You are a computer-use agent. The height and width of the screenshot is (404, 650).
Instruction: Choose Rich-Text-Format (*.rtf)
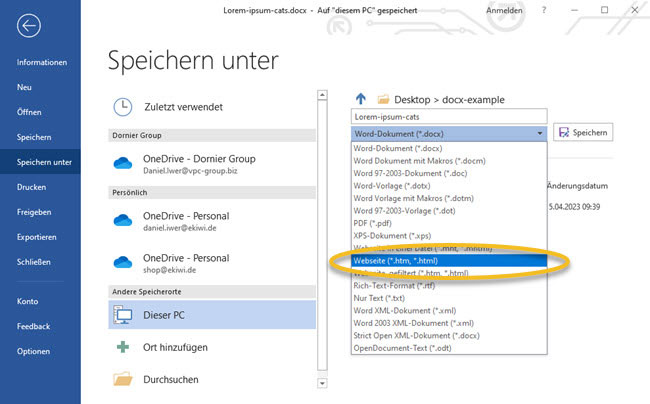pyautogui.click(x=449, y=285)
